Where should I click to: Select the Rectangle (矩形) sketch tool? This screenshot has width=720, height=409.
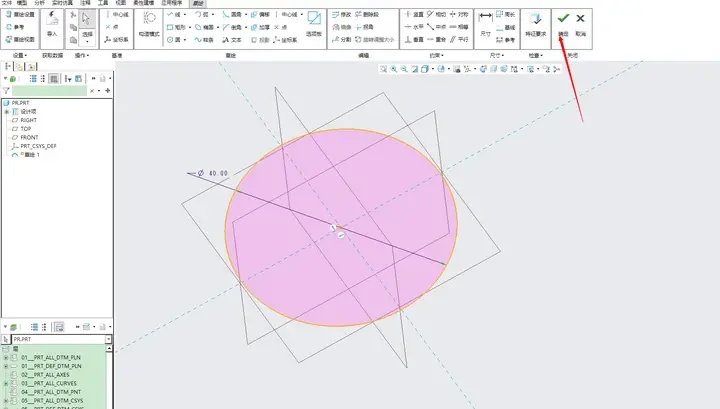(176, 27)
